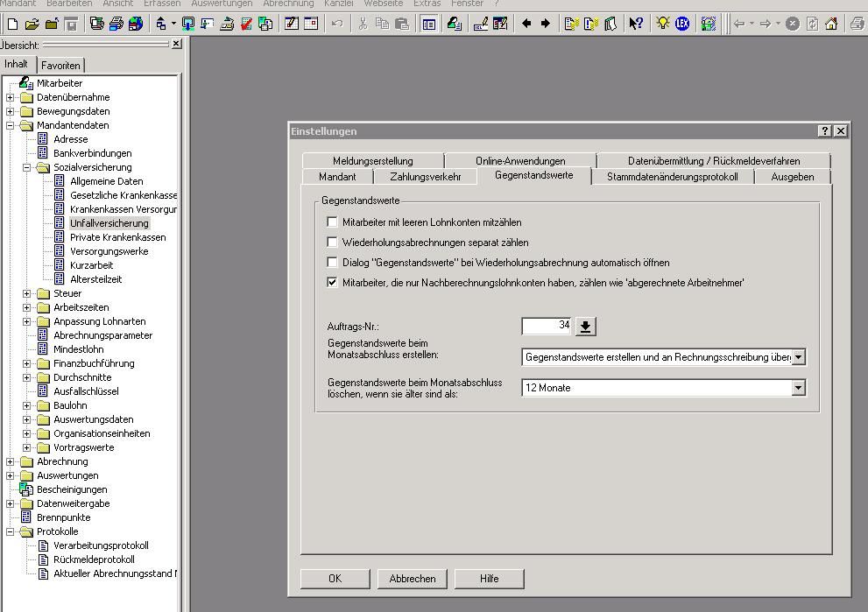This screenshot has height=612, width=868.
Task: Click the gray undo arrow icon
Action: tap(337, 24)
